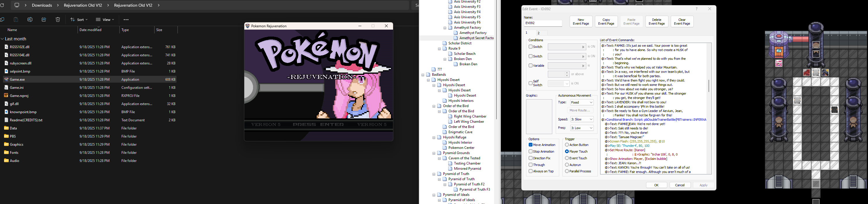Collapse the Route 9 tree node

click(440, 48)
